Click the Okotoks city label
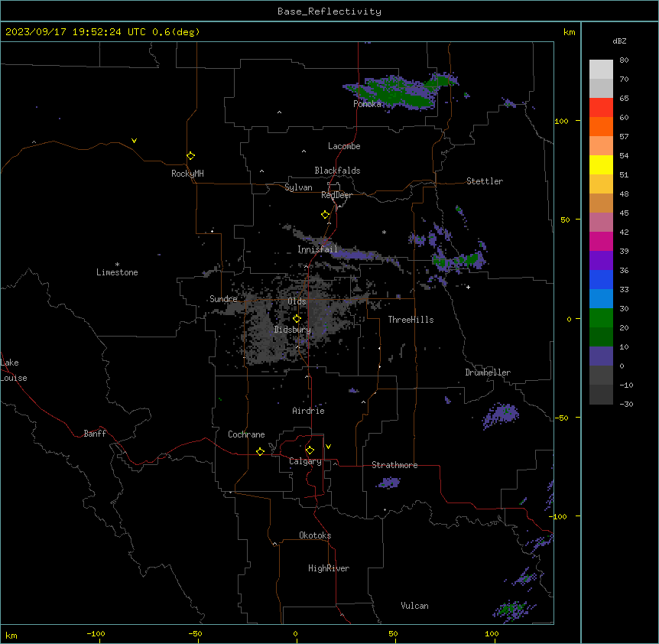 pyautogui.click(x=315, y=535)
